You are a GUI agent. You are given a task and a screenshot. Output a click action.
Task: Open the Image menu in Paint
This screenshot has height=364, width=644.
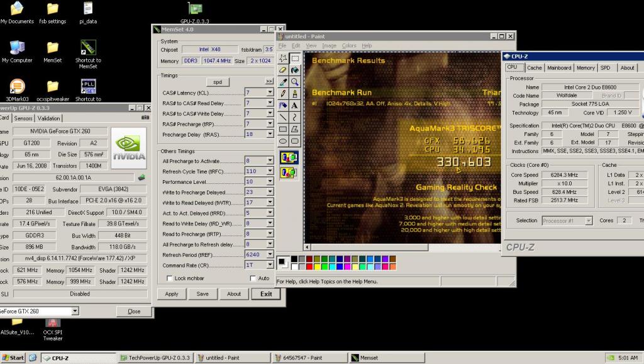click(x=329, y=45)
